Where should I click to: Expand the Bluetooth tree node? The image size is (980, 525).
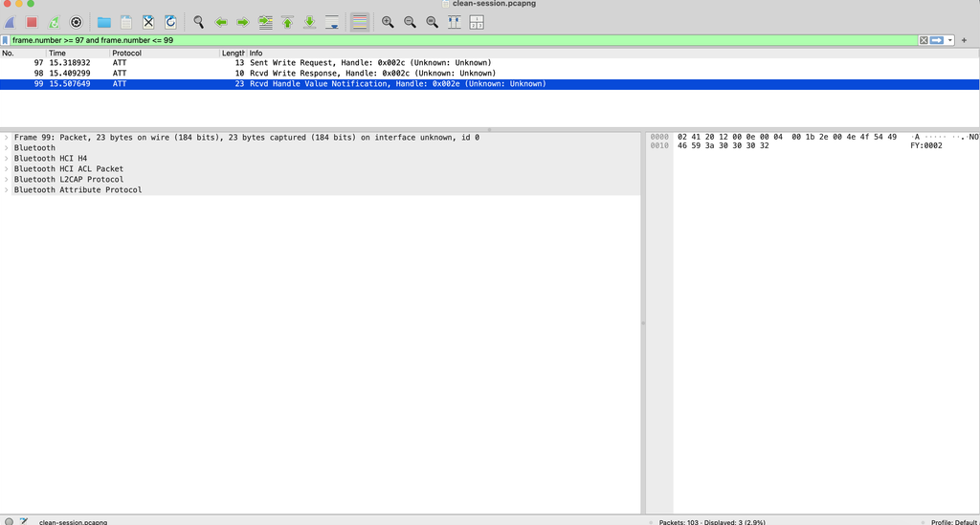click(7, 148)
